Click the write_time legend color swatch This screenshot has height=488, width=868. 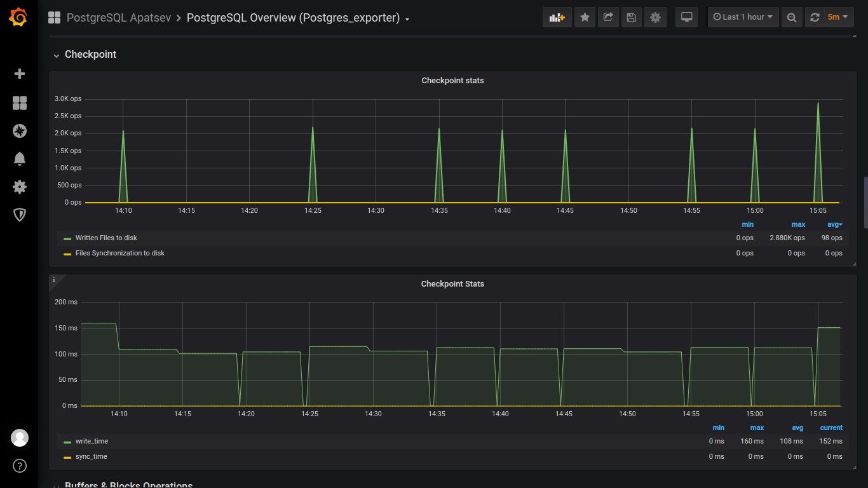[67, 442]
